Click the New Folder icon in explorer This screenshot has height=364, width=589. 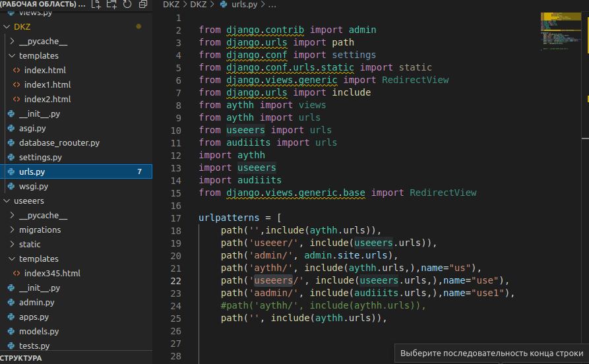pyautogui.click(x=112, y=5)
